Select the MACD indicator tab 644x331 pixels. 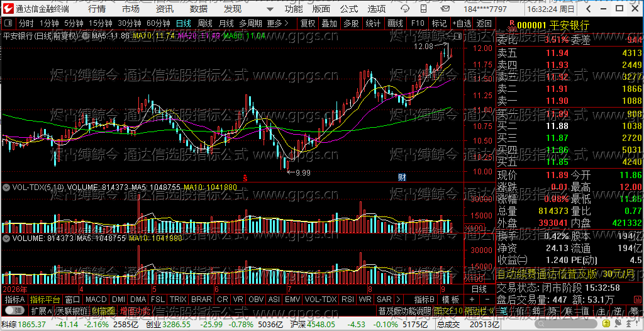96,300
